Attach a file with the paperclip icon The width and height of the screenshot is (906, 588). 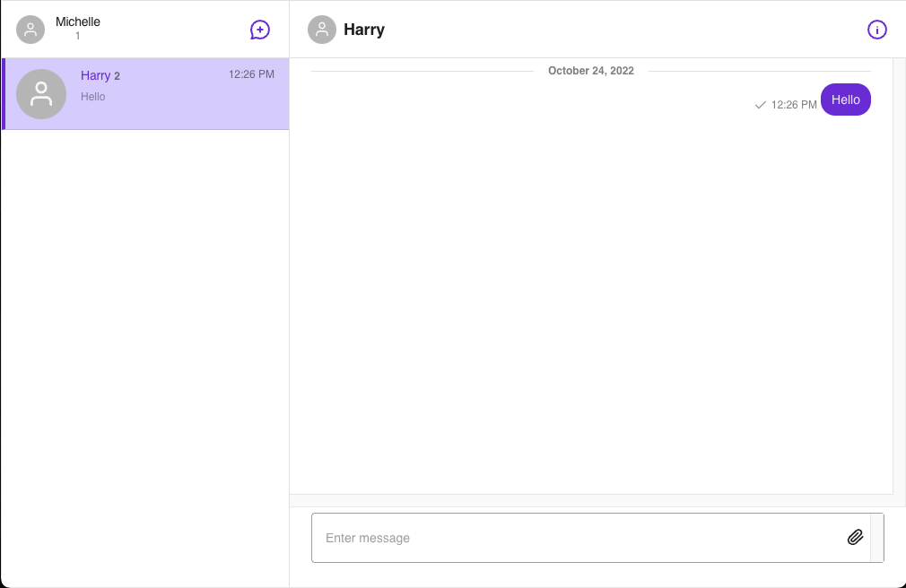(855, 537)
